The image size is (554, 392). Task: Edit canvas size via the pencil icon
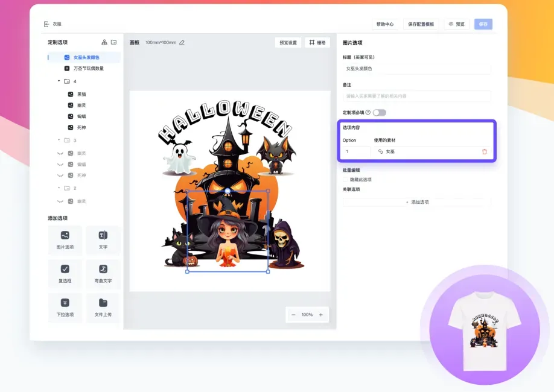[x=182, y=43]
